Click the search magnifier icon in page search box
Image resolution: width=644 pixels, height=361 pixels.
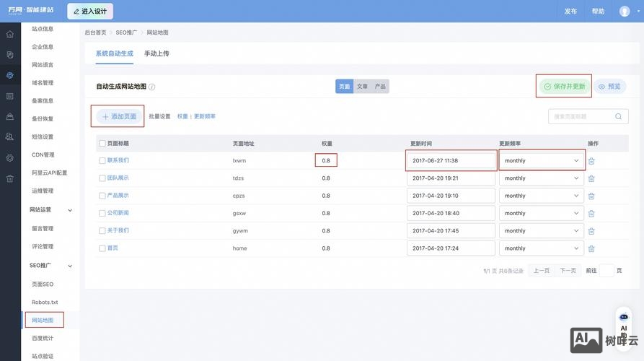click(618, 116)
